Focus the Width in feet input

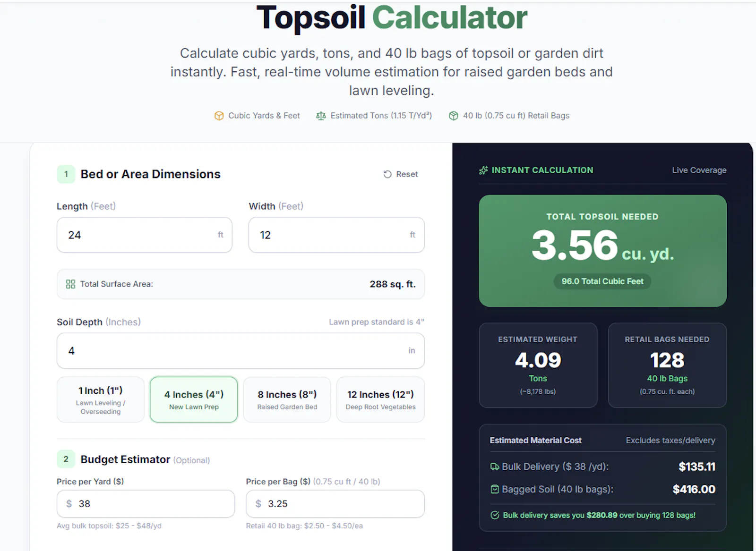coord(336,235)
